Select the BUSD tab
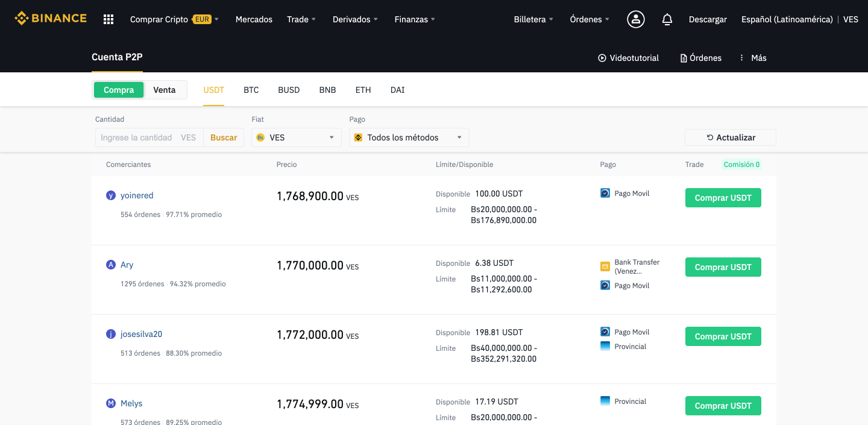The height and width of the screenshot is (425, 868). click(289, 90)
